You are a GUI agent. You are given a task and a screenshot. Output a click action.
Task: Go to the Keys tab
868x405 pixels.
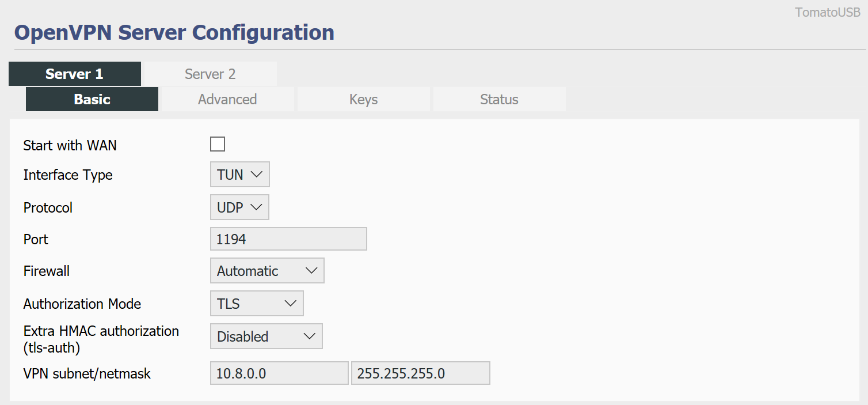pyautogui.click(x=363, y=99)
